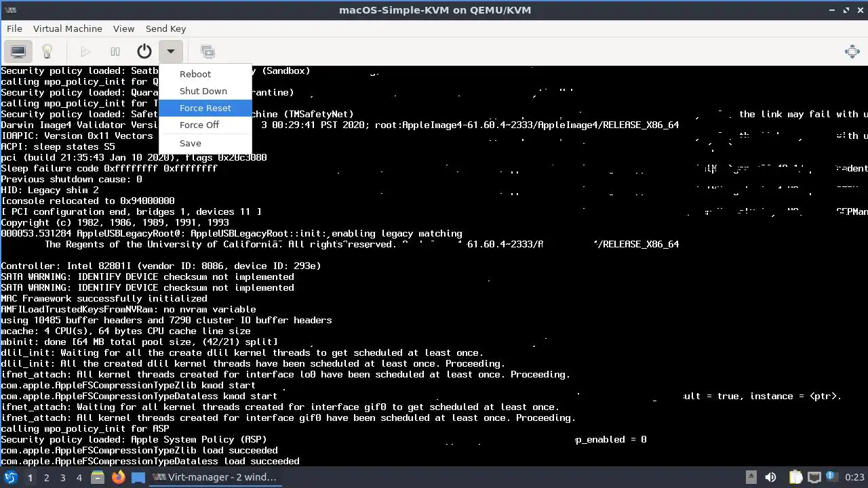Select Force Reset in the dropdown

coord(205,108)
